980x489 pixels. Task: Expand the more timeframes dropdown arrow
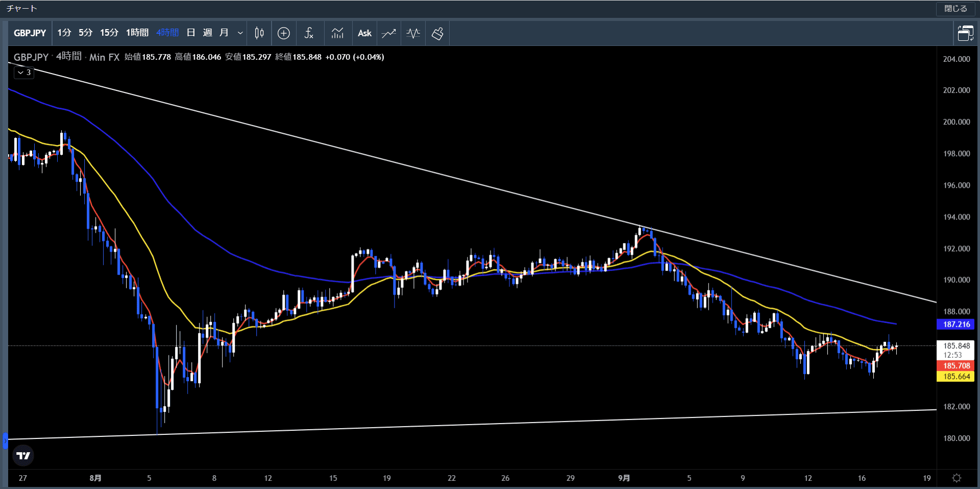pos(240,33)
